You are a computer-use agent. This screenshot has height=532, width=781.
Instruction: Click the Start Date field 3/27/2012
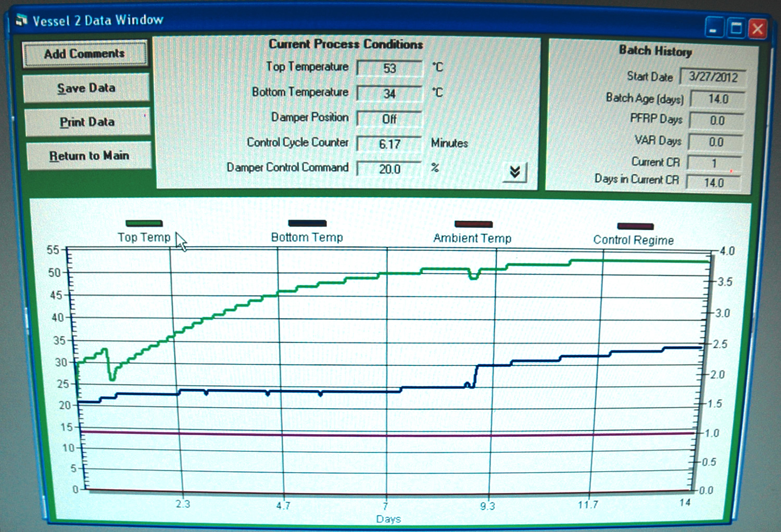713,77
